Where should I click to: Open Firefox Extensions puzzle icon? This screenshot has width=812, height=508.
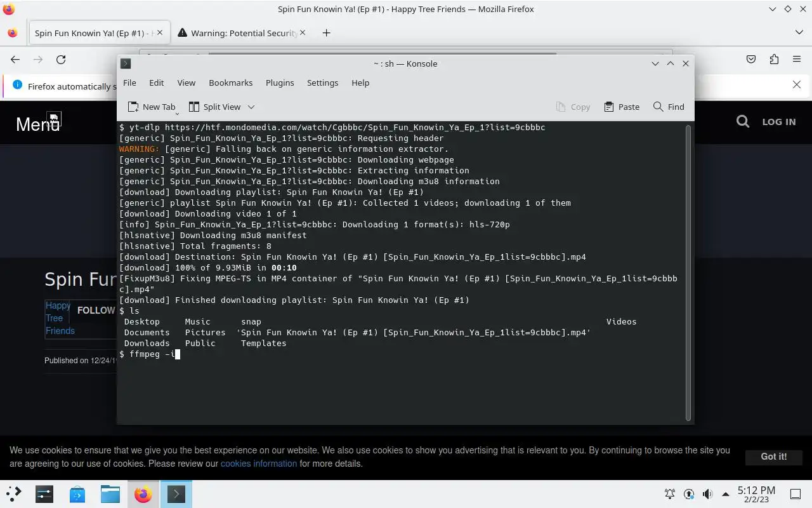(x=774, y=59)
